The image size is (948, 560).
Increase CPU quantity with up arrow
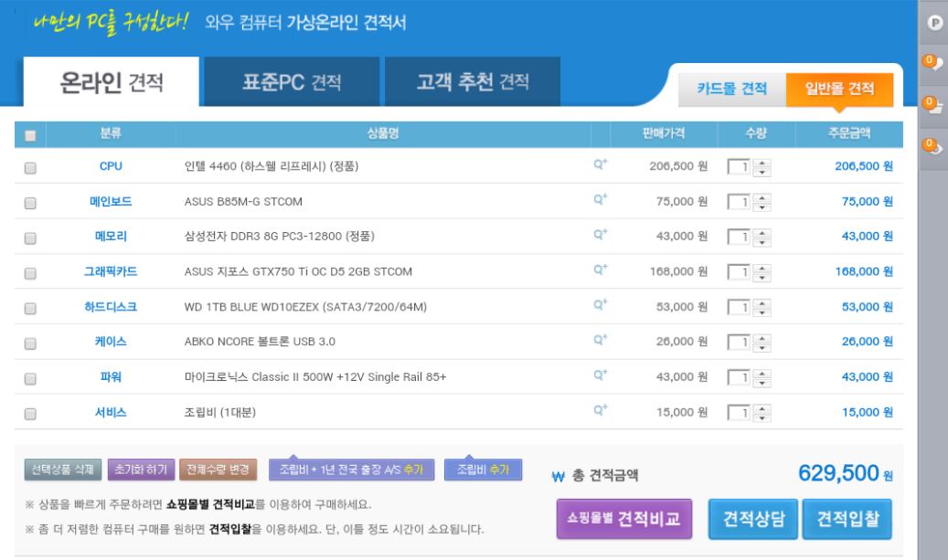(x=762, y=164)
